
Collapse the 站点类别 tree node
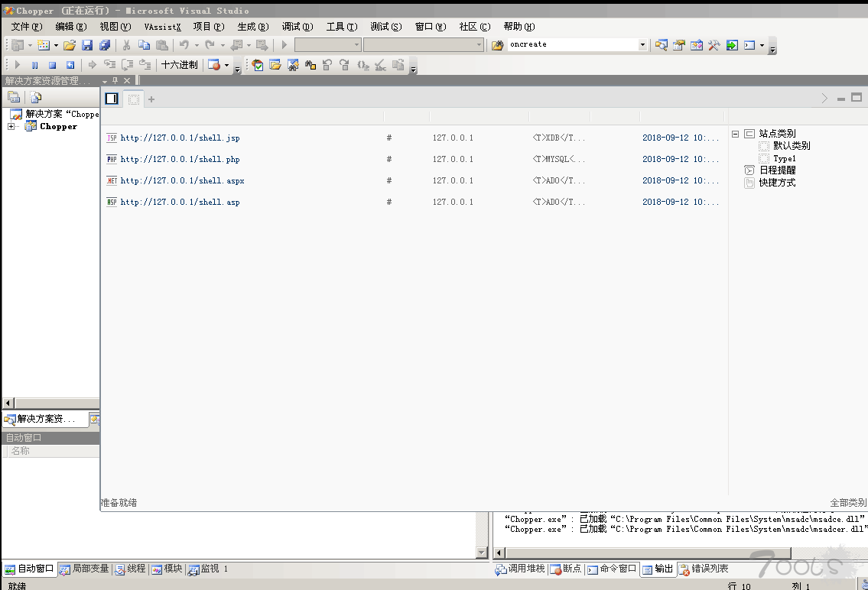pos(735,134)
